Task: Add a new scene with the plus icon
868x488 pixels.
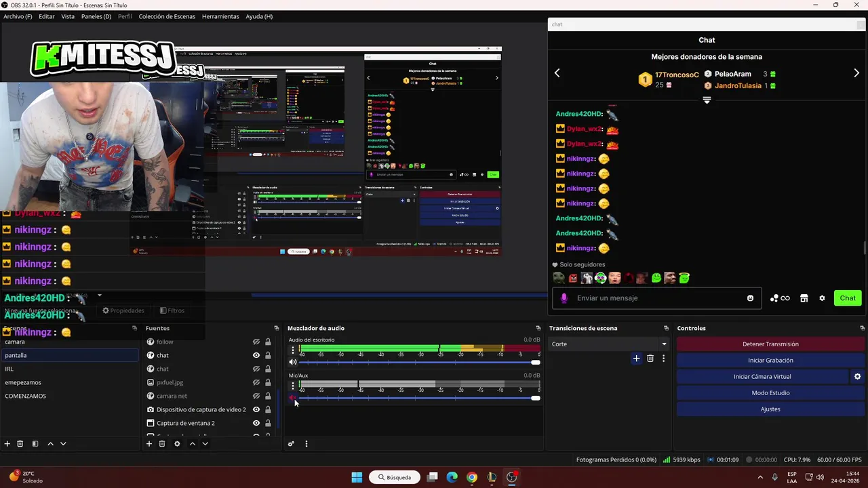Action: [7, 444]
